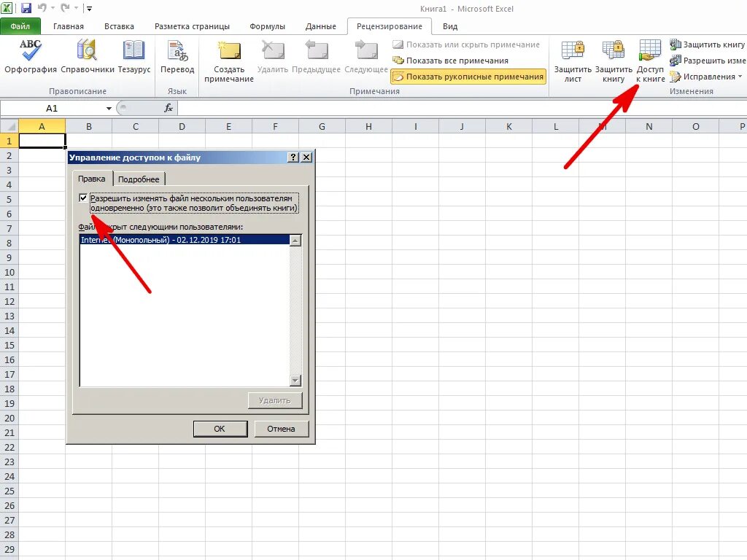Click user list scrollbar up arrow

point(295,241)
